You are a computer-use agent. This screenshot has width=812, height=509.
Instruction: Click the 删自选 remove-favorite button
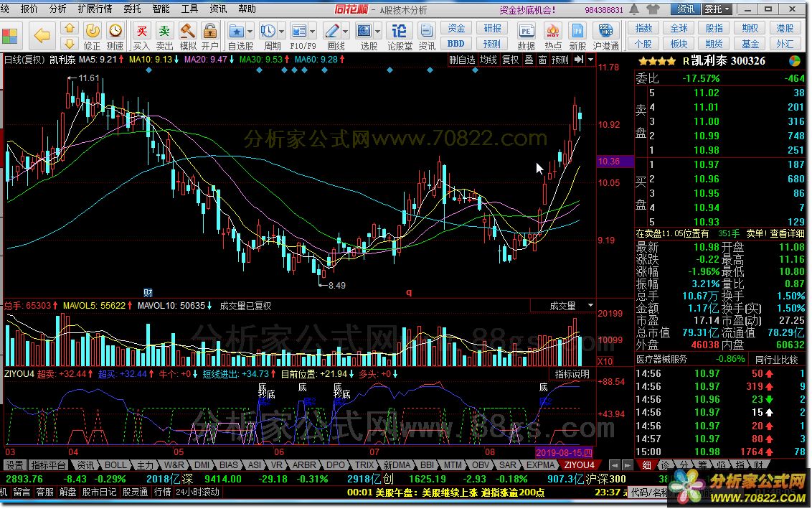pyautogui.click(x=462, y=60)
